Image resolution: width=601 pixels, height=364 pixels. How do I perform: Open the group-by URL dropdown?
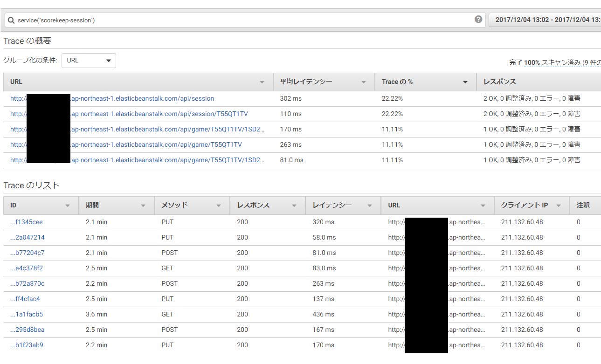[89, 61]
